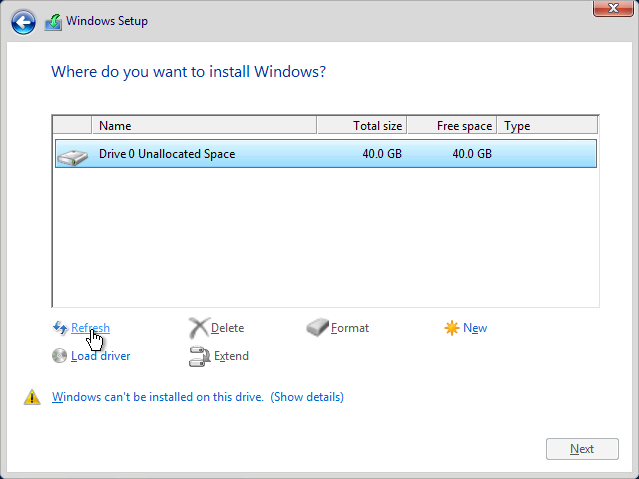Image resolution: width=639 pixels, height=479 pixels.
Task: Expand the (Show details) link
Action: pos(307,397)
